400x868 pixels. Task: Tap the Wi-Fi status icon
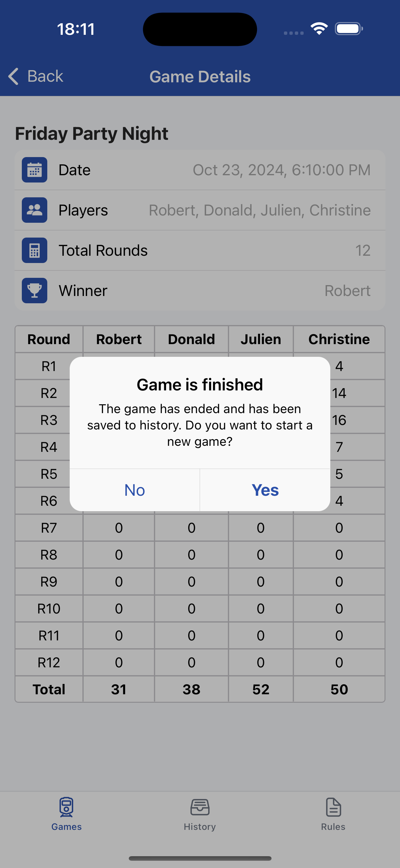point(319,29)
